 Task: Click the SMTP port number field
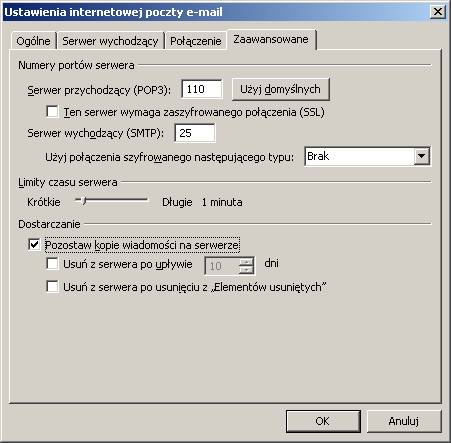click(x=195, y=133)
